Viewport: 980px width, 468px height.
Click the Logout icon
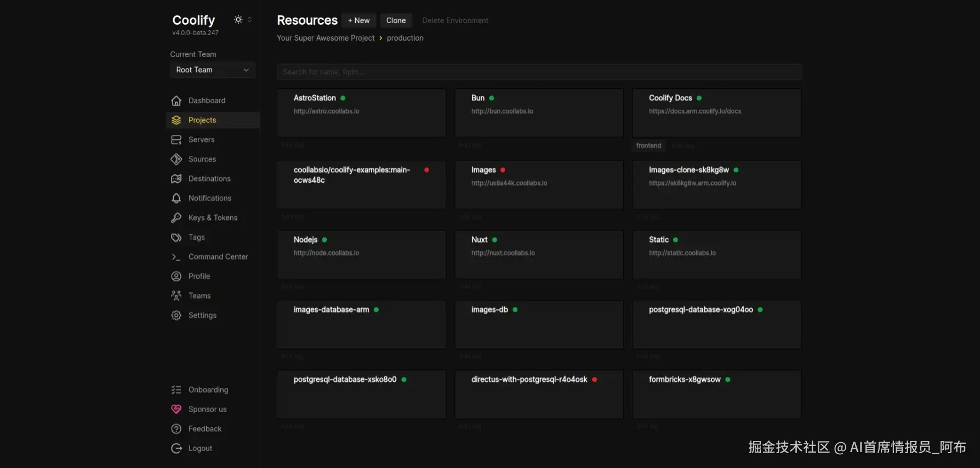[x=176, y=448]
